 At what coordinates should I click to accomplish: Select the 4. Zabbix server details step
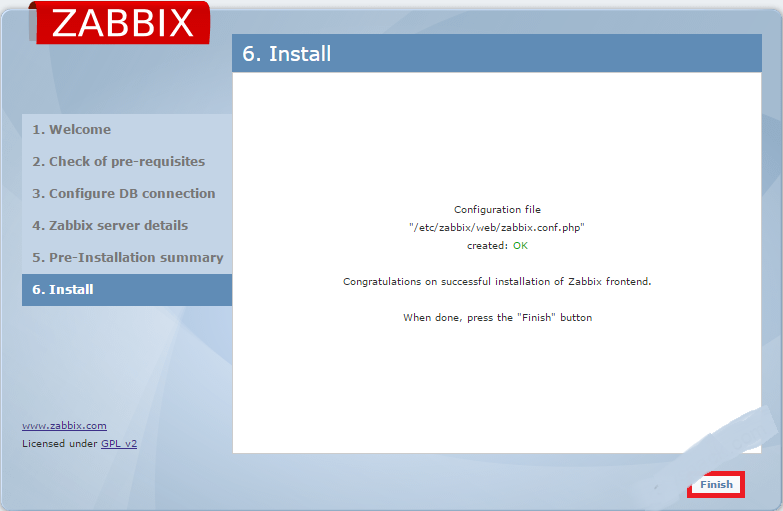click(127, 225)
